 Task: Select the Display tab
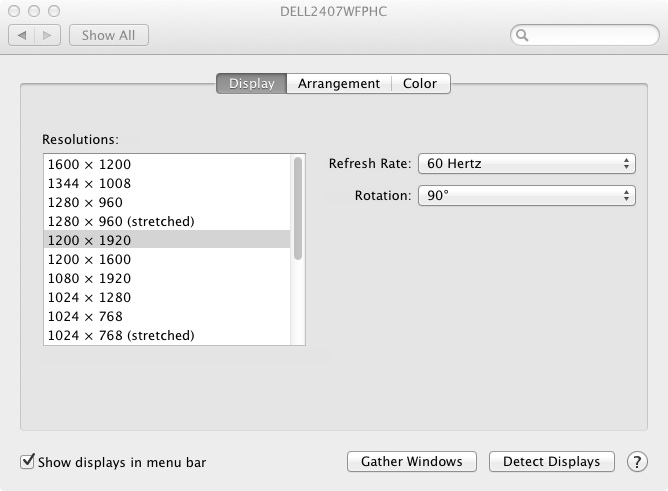click(x=251, y=83)
